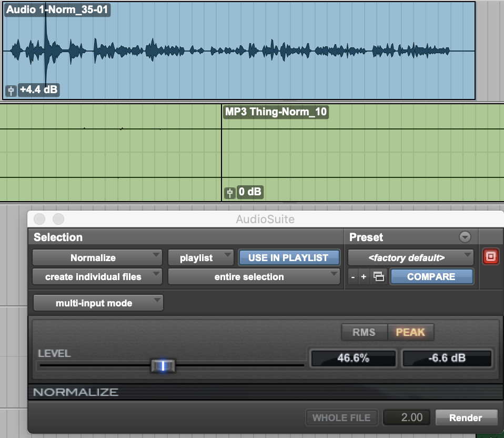Click the Render button
This screenshot has height=438, width=504.
tap(466, 418)
